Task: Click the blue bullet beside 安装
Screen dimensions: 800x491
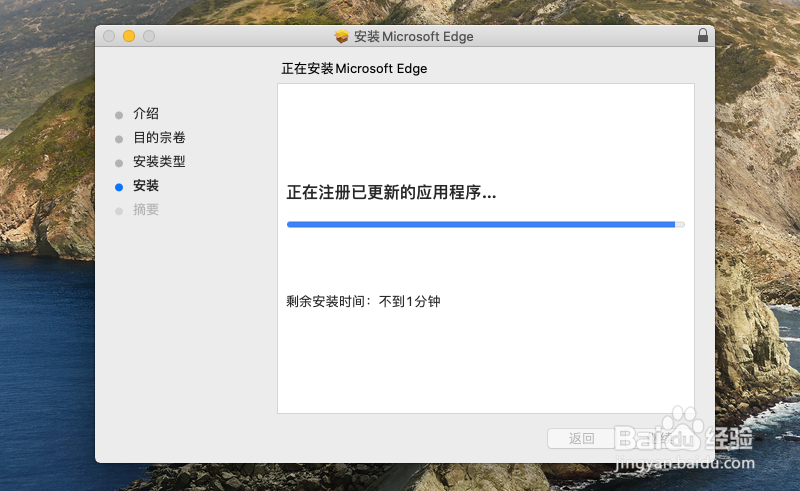Action: [119, 187]
